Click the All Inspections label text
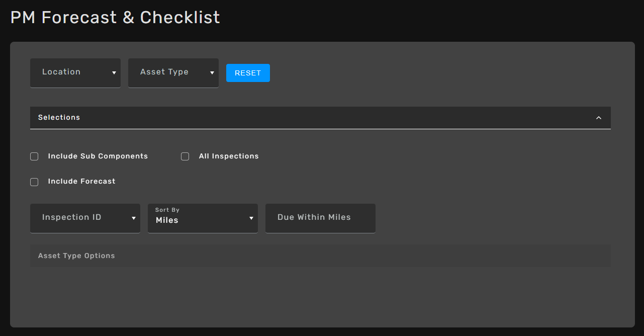Screen dimensions: 644x336 point(229,156)
